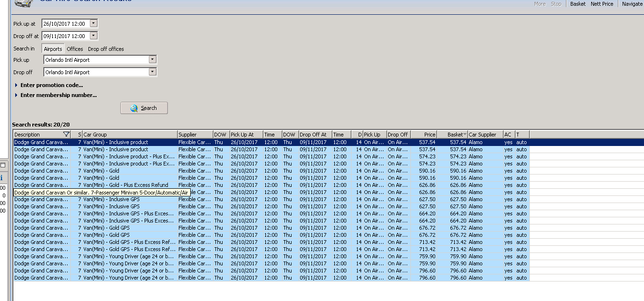Click Stop in the top toolbar
The height and width of the screenshot is (301, 644).
click(556, 4)
